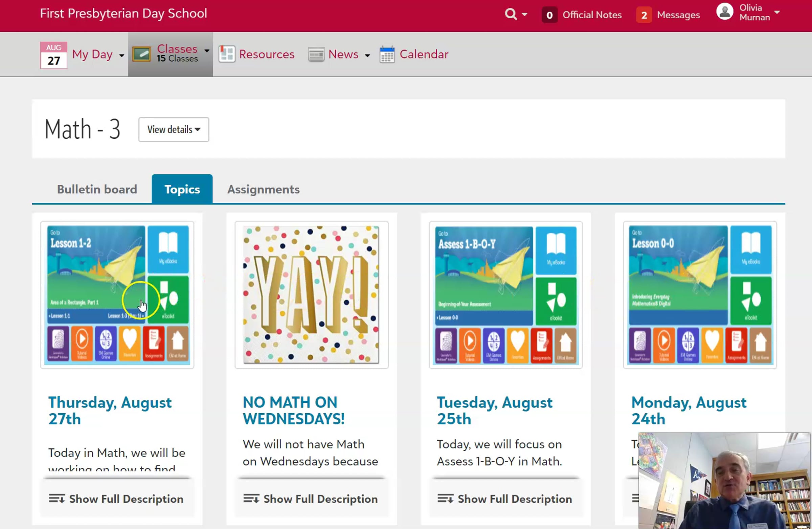Open the Resources menu label

267,54
